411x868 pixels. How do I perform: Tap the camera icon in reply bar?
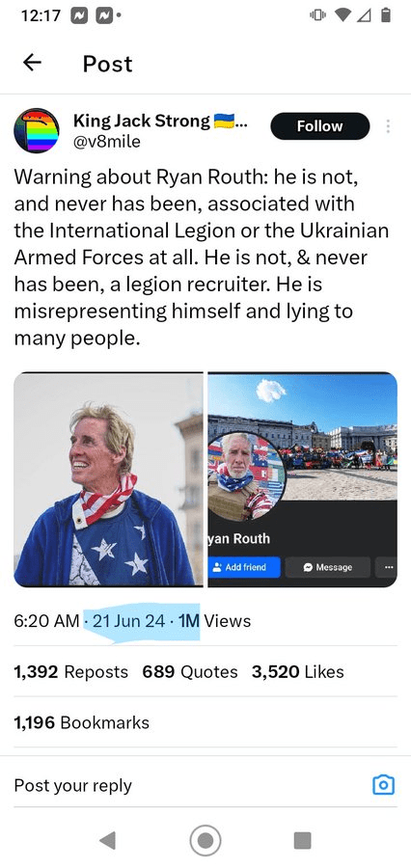[383, 785]
